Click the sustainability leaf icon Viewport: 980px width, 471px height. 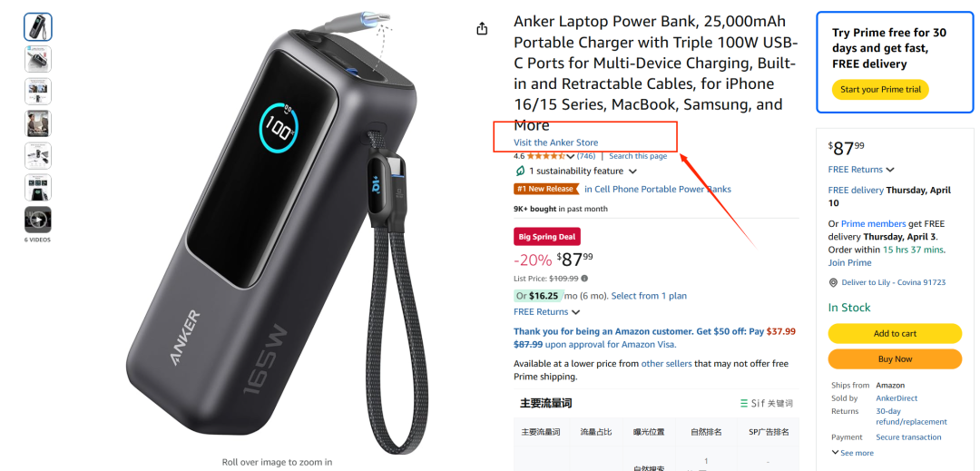[519, 172]
